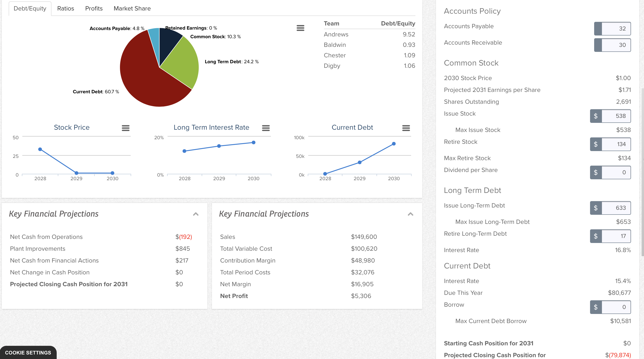Screen dimensions: 644x359
Task: Open the Market Share tab
Action: pyautogui.click(x=132, y=8)
